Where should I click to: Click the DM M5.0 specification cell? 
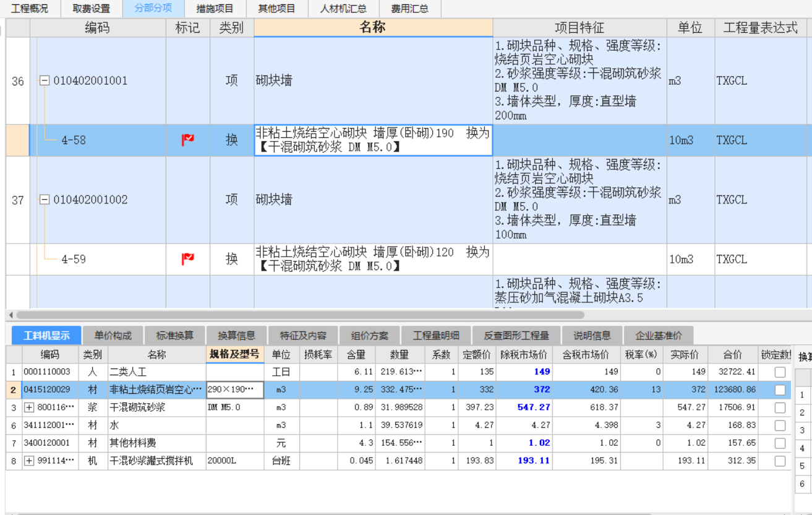coord(235,407)
